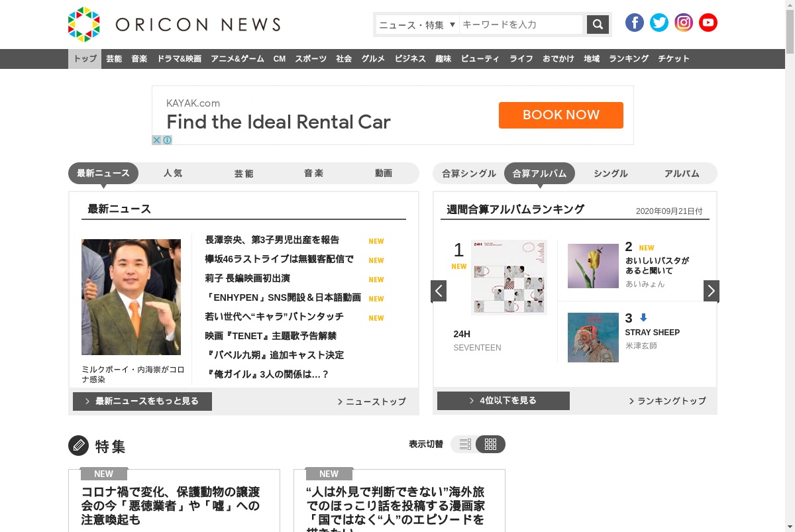Open the 24H SEVENTEEN album cover
795x532 pixels.
[509, 277]
